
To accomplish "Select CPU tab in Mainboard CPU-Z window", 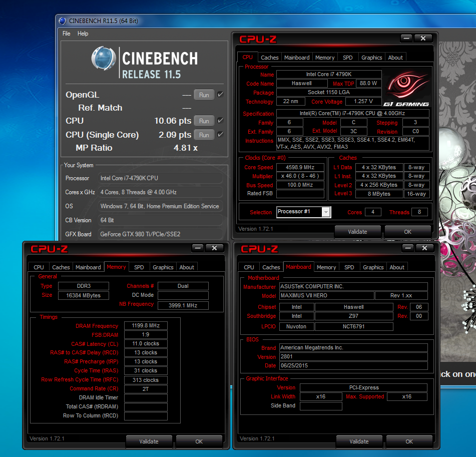I will coord(249,267).
